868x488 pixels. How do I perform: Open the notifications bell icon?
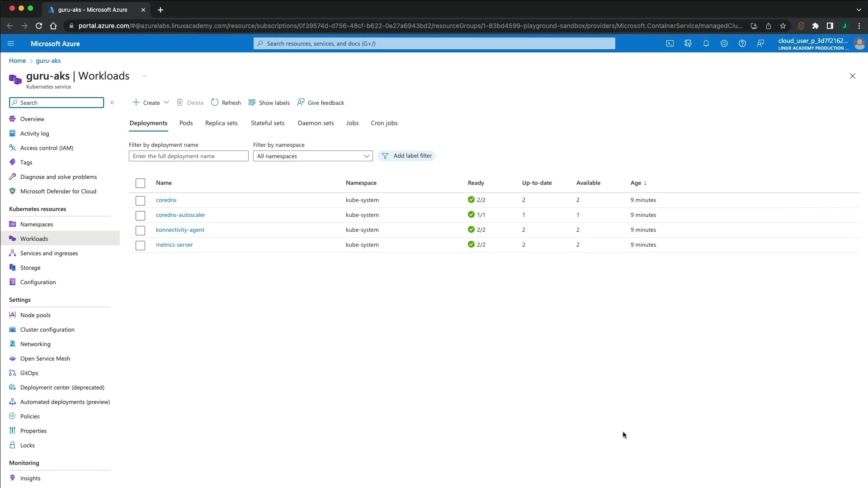click(x=706, y=43)
